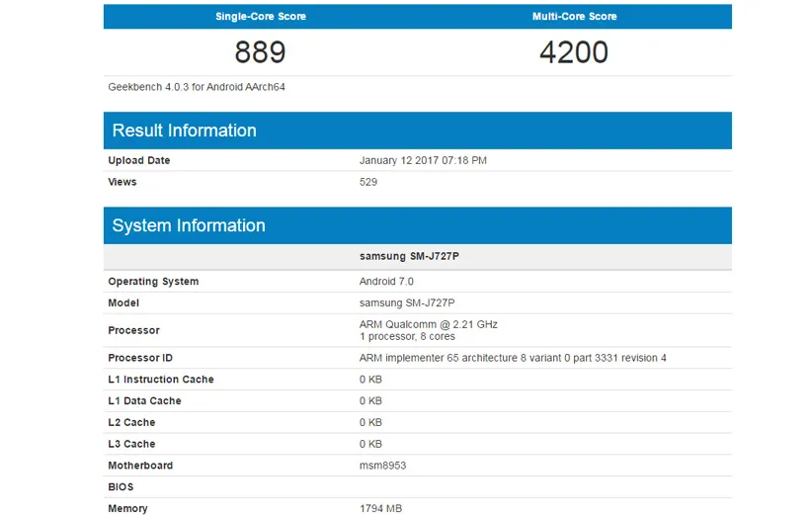Click the Processor ID row label
The width and height of the screenshot is (812, 516).
[140, 358]
